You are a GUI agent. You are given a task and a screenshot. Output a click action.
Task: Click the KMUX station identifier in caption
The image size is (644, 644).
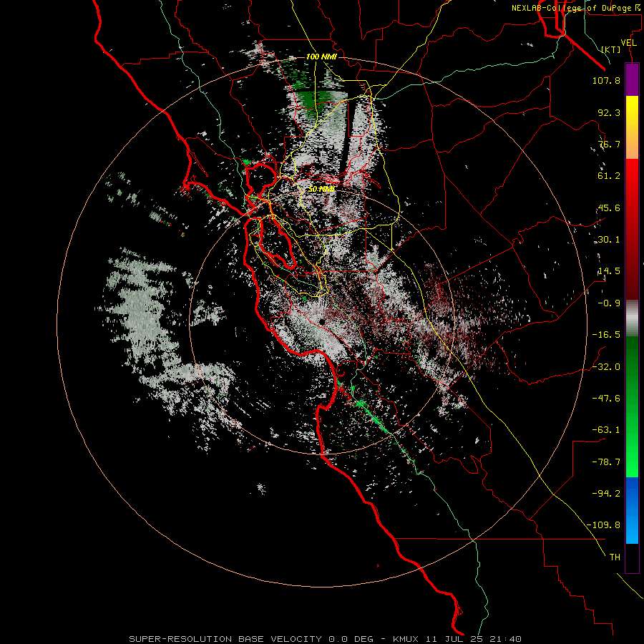coord(406,639)
